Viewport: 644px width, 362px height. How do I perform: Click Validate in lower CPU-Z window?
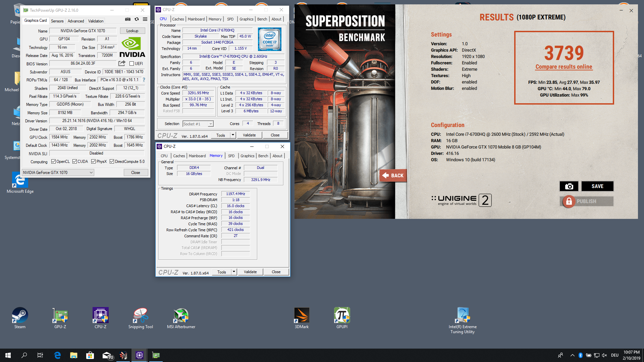point(250,272)
